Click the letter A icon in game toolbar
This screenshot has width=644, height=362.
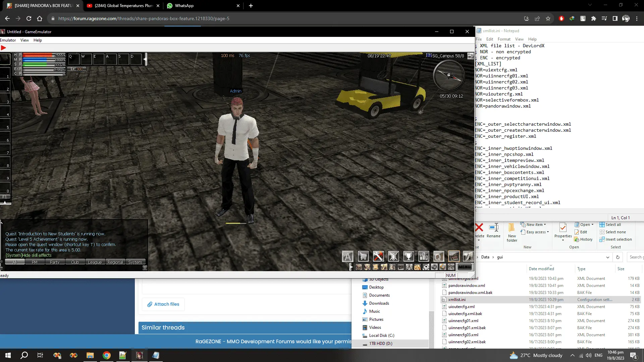(x=347, y=256)
